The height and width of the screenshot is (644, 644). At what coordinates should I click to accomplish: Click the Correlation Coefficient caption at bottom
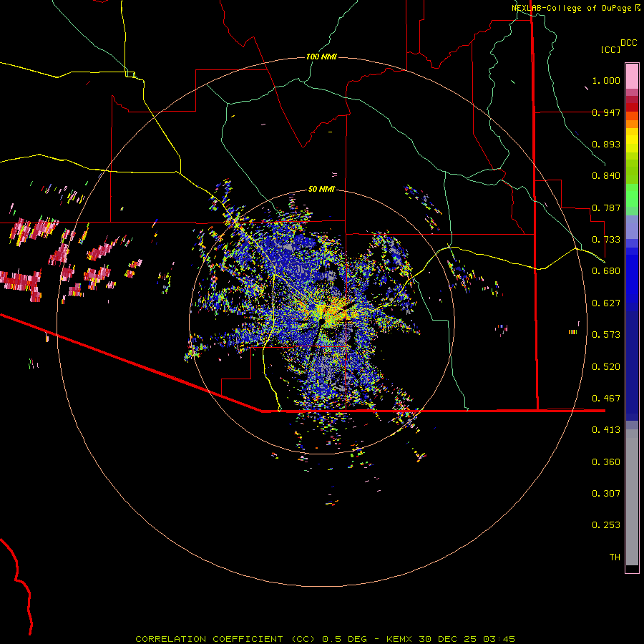(x=325, y=639)
